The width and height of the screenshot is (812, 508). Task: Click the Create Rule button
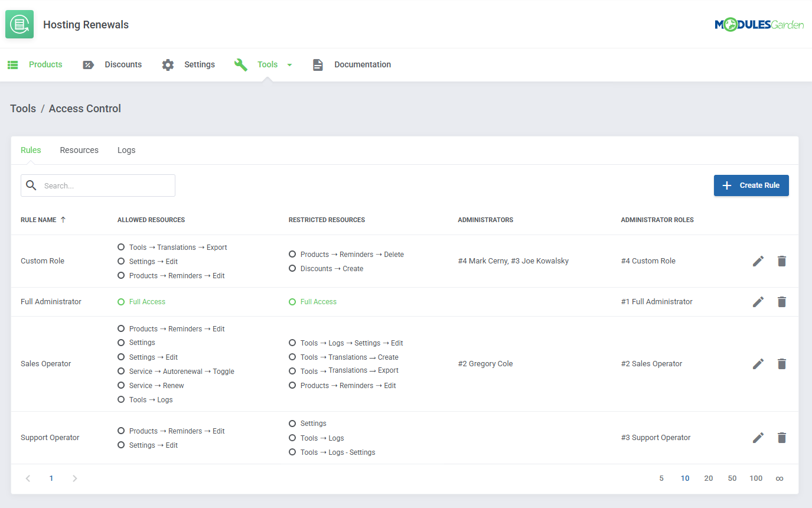click(x=751, y=185)
